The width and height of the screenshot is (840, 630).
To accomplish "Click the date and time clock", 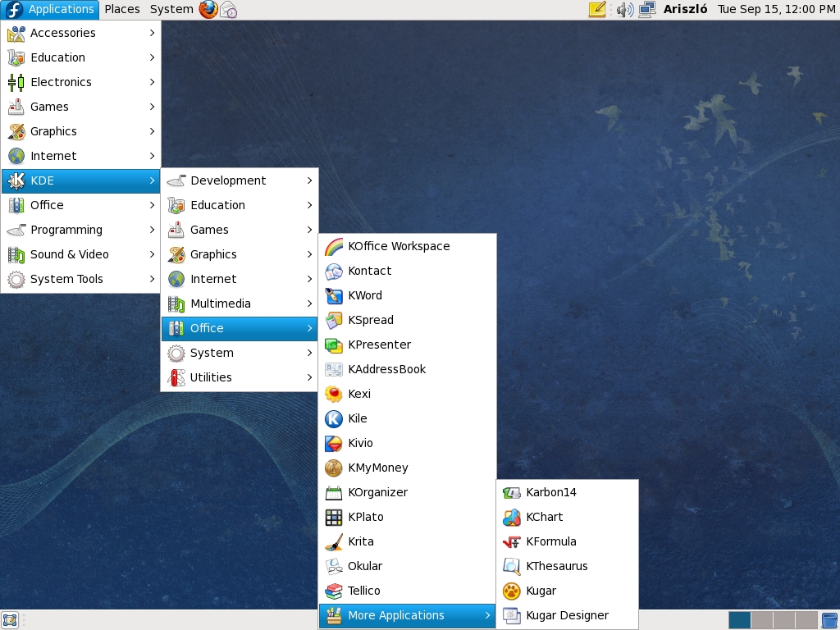I will click(776, 9).
